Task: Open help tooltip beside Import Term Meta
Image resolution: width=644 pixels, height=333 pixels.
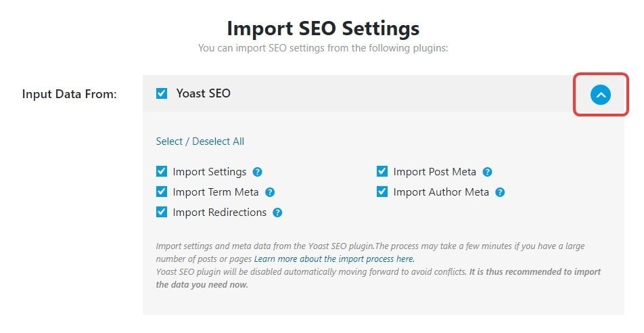Action: [x=269, y=192]
